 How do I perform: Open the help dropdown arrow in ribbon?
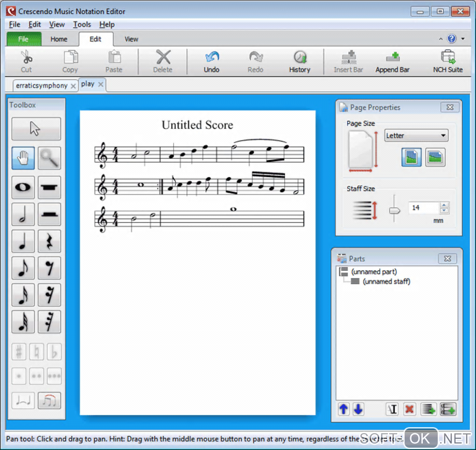click(462, 39)
